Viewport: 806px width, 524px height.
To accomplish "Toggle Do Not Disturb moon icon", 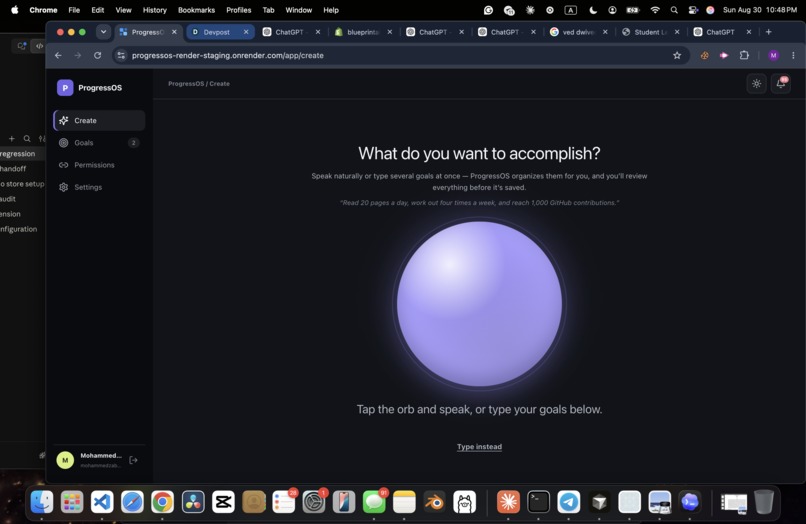I will pyautogui.click(x=593, y=10).
